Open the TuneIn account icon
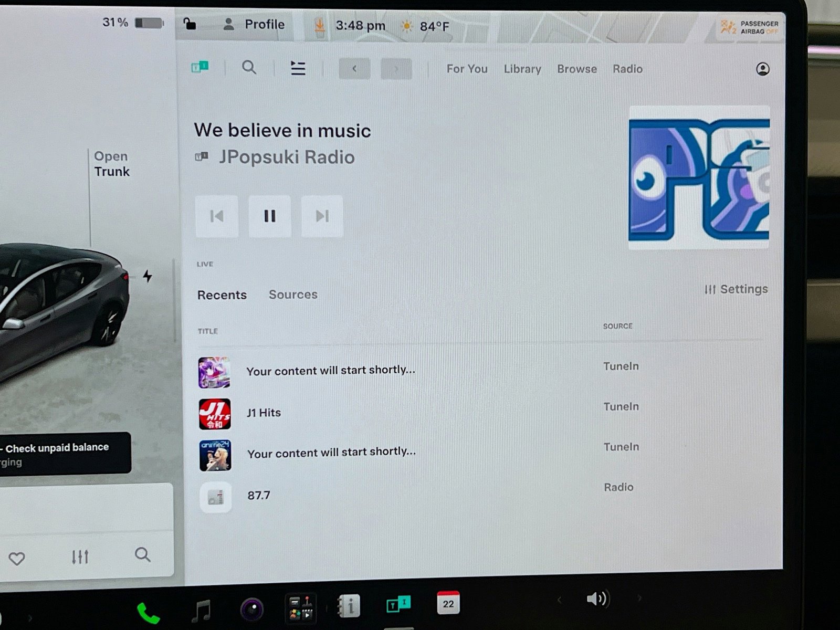The height and width of the screenshot is (630, 840). 763,69
